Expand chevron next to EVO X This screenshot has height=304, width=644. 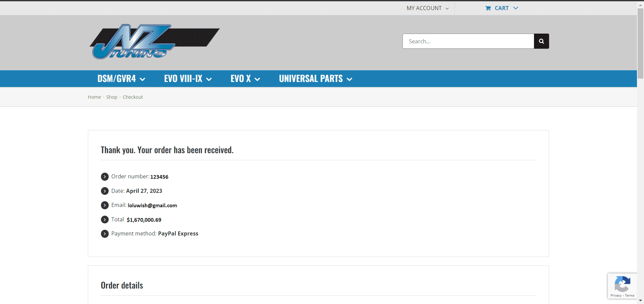(257, 79)
